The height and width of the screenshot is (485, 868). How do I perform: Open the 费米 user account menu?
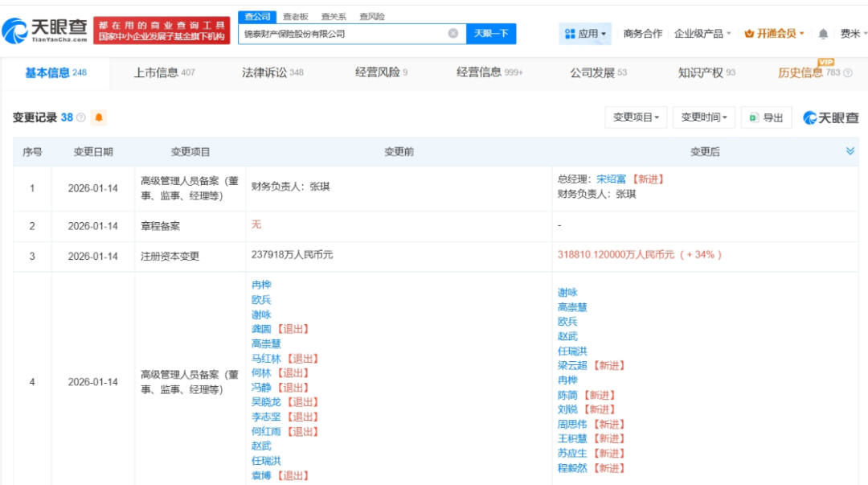point(853,34)
